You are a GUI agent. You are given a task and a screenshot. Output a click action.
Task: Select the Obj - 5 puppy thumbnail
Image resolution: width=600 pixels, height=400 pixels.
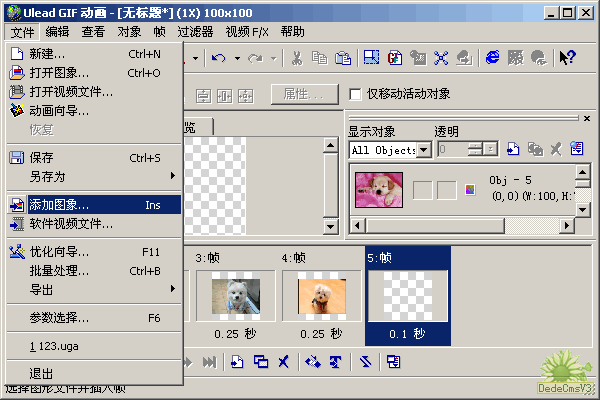pyautogui.click(x=379, y=190)
